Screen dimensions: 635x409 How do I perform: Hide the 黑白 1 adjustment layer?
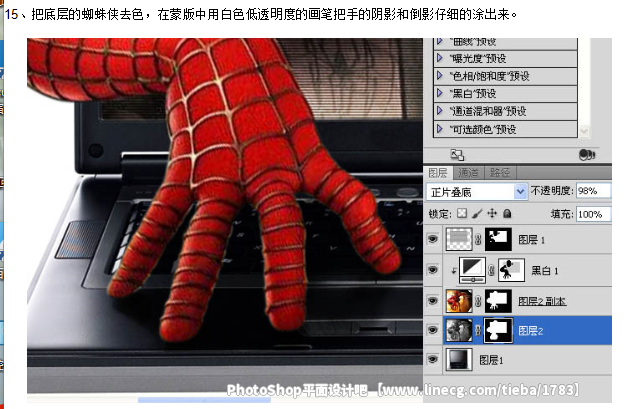tap(433, 270)
